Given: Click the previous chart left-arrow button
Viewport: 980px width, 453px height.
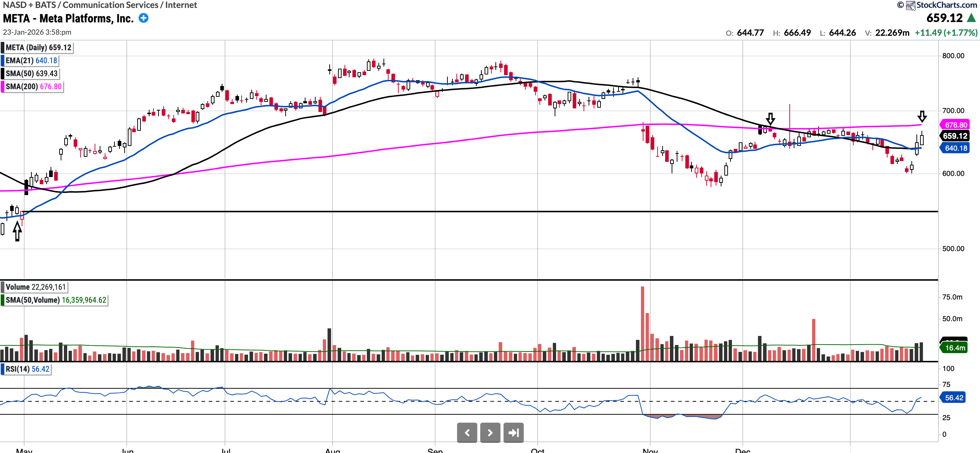Looking at the screenshot, I should point(467,432).
